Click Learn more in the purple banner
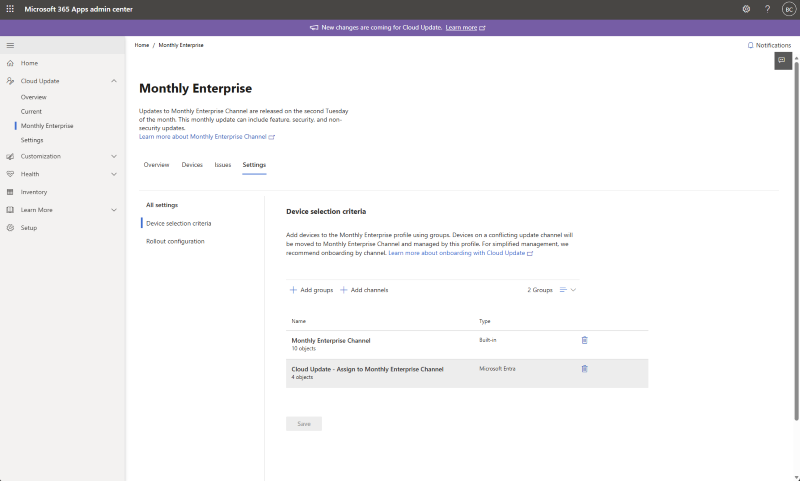The image size is (800, 481). tap(461, 28)
